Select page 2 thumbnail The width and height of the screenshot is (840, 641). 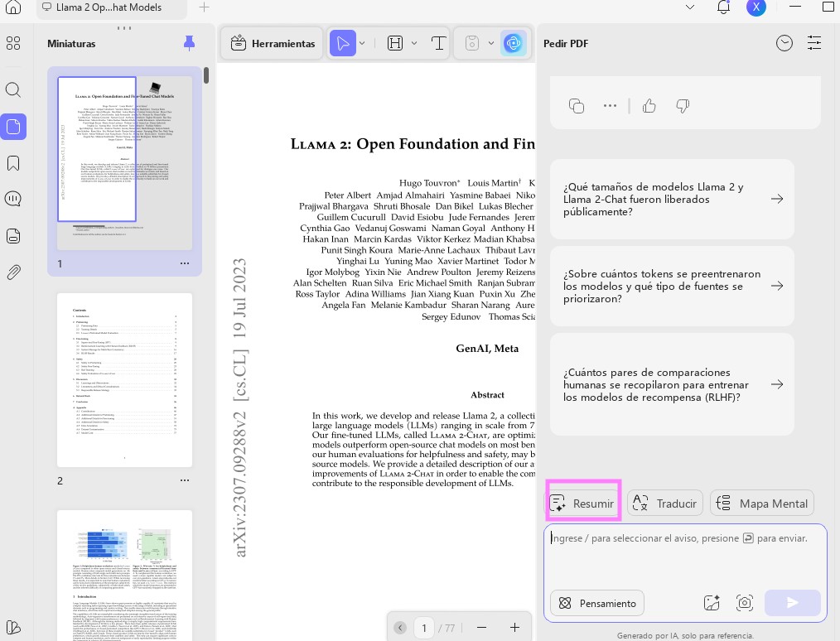[x=124, y=379]
